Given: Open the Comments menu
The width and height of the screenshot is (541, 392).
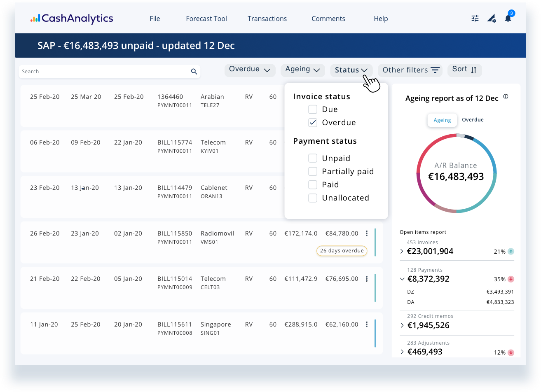Looking at the screenshot, I should point(328,19).
